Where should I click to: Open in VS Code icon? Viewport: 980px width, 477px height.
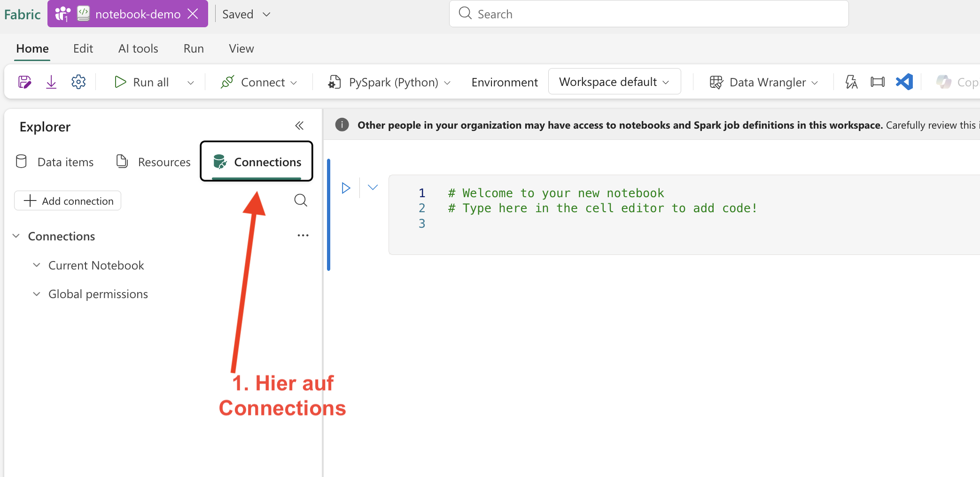[904, 82]
